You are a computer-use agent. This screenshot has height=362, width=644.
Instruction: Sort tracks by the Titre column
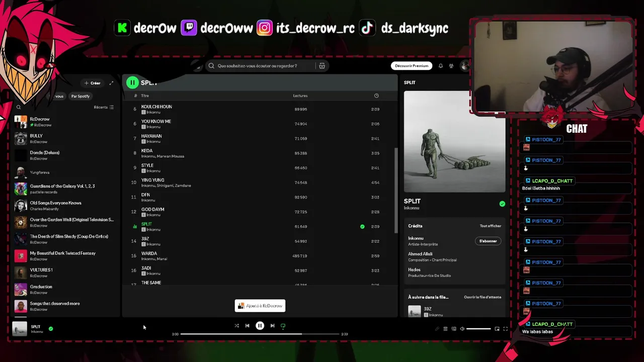[x=145, y=96]
